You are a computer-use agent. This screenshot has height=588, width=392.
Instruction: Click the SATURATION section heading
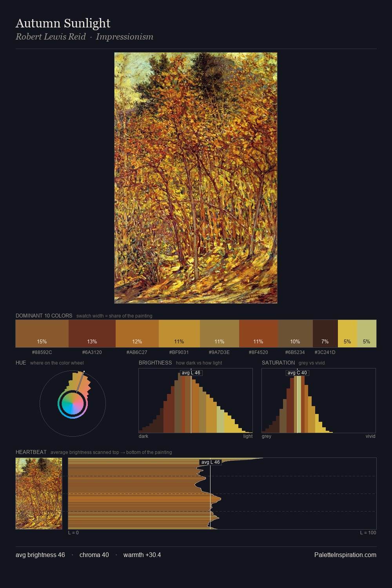(x=278, y=363)
